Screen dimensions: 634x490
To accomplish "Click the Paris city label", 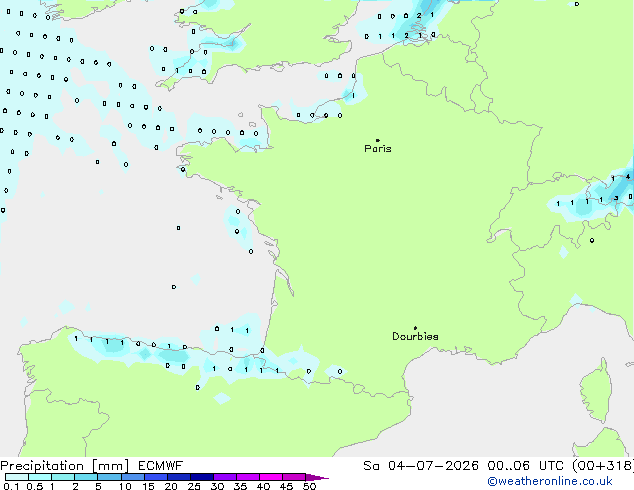I will tap(378, 149).
